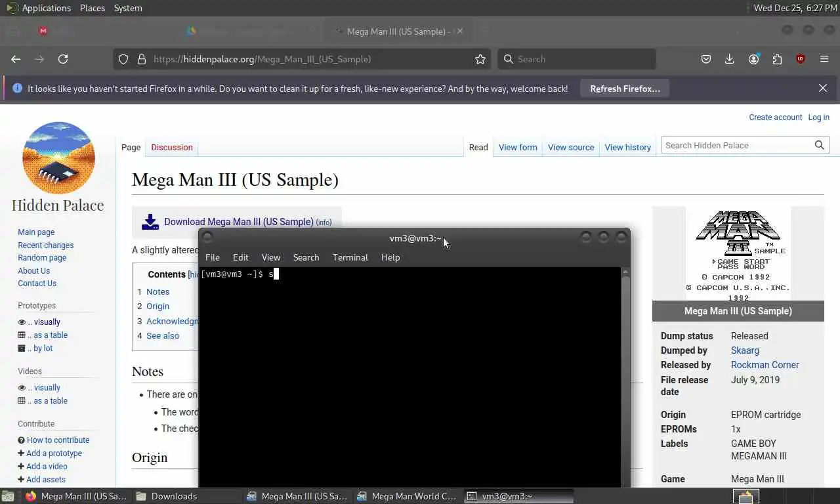Go to Main page link

click(x=36, y=232)
